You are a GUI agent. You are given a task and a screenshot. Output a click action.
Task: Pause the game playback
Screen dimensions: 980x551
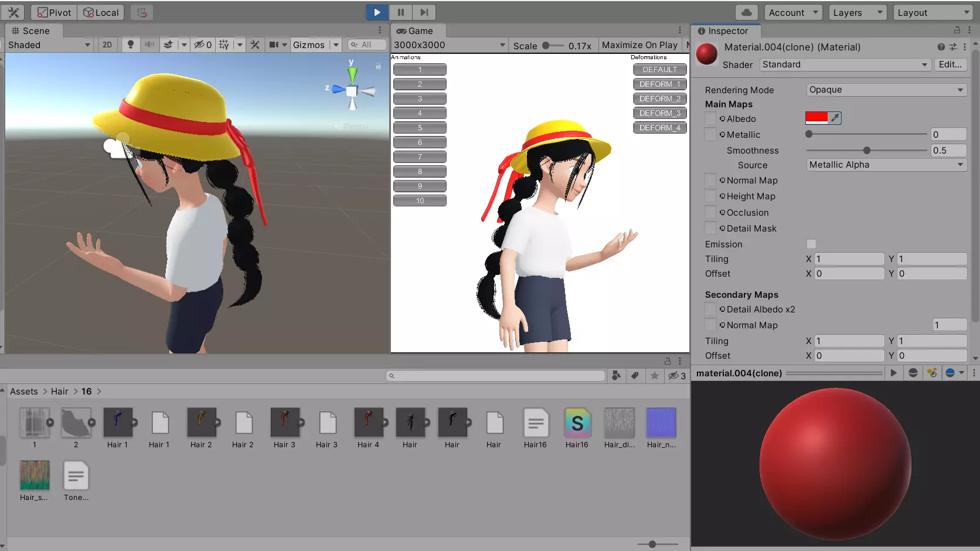pyautogui.click(x=401, y=12)
